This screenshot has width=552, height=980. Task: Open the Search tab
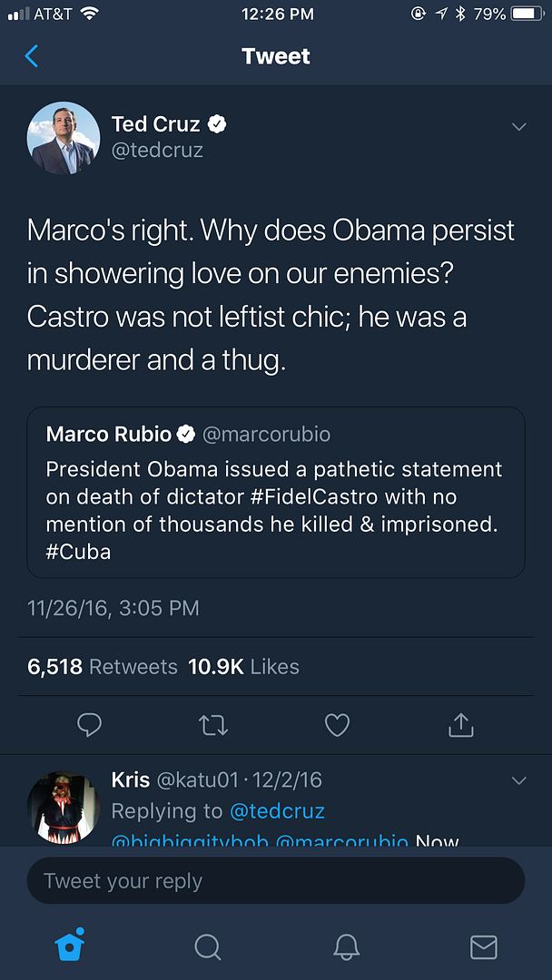208,946
